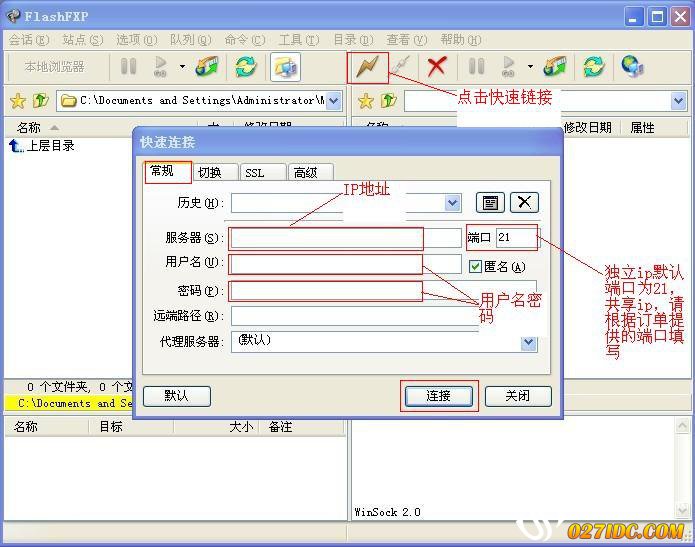This screenshot has width=695, height=547.
Task: Open the 目录 menu
Action: (x=353, y=40)
